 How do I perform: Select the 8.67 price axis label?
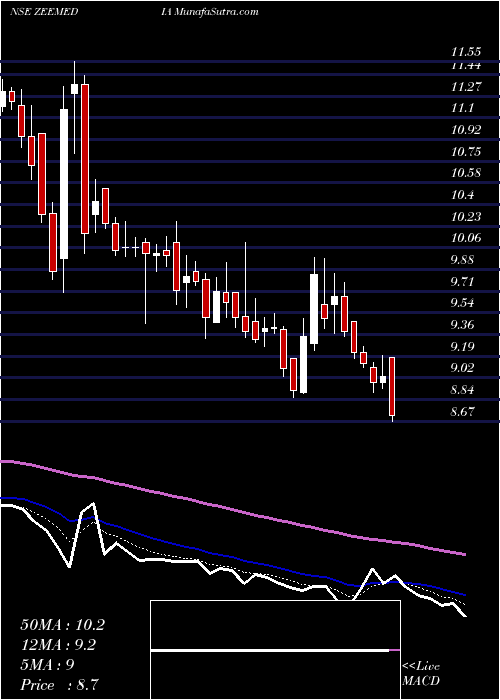pyautogui.click(x=462, y=412)
